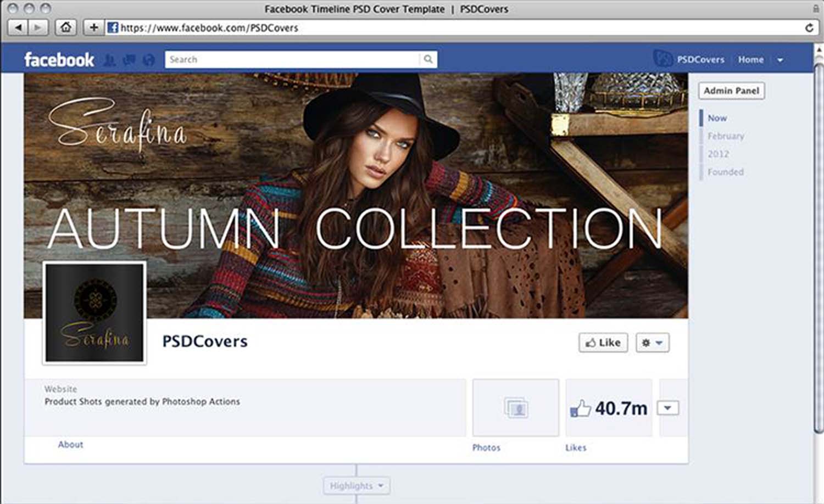Image resolution: width=824 pixels, height=504 pixels.
Task: Click the plus add-bookmark button
Action: pyautogui.click(x=94, y=27)
